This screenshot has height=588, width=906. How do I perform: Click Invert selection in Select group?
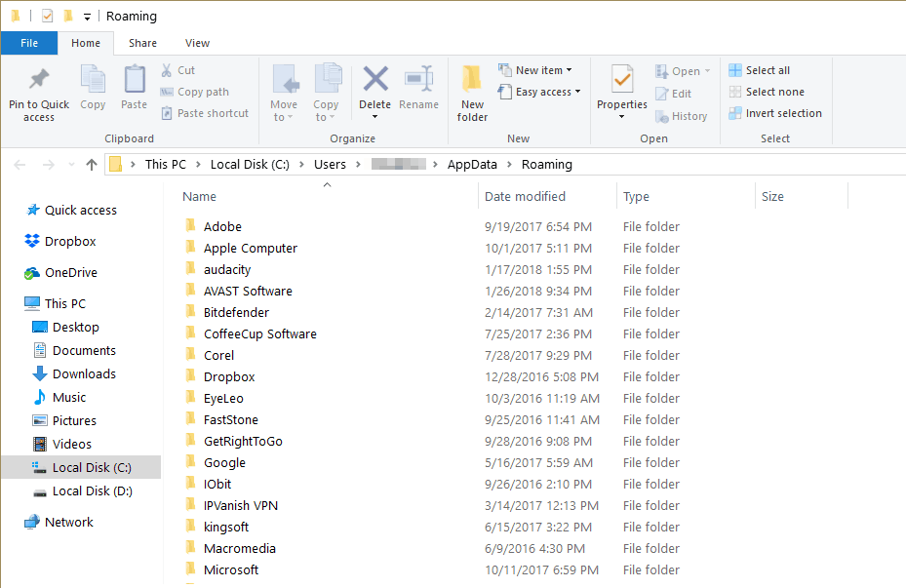[x=775, y=113]
